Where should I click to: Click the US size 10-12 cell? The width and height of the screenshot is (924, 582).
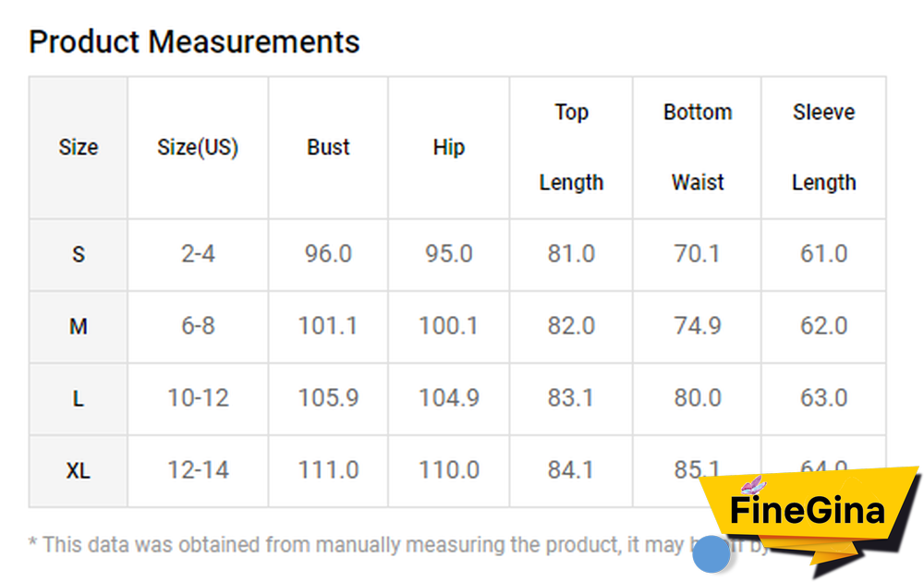tap(198, 398)
